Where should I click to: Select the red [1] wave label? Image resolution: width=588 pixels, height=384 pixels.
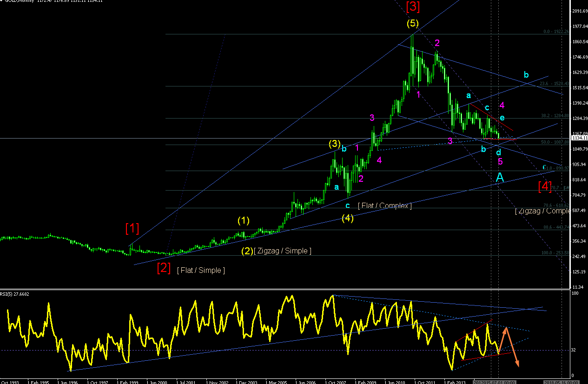click(x=132, y=228)
